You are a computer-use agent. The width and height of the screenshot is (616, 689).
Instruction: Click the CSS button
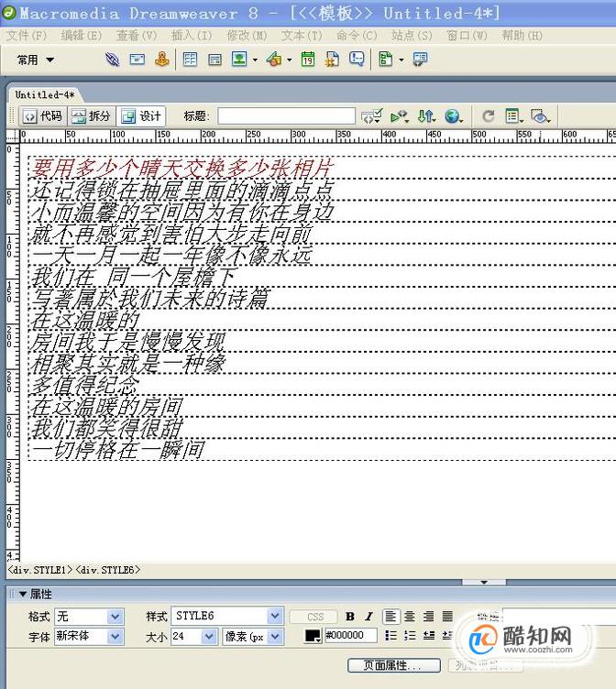point(313,617)
